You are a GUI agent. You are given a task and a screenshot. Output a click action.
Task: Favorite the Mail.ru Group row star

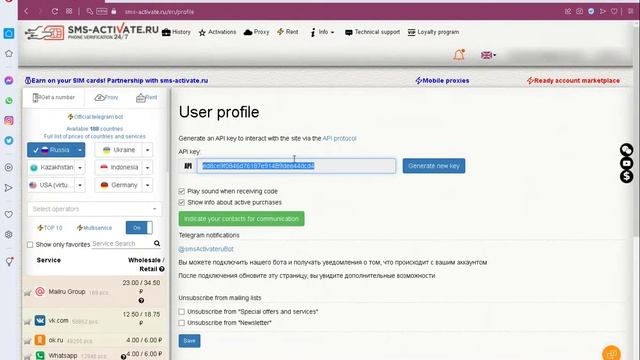(28, 293)
